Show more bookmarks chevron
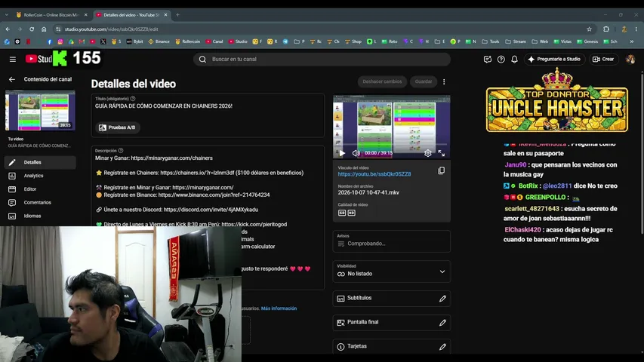This screenshot has width=644, height=362. click(x=632, y=41)
